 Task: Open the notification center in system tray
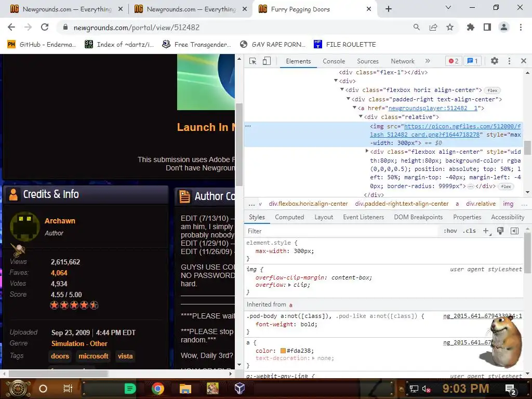point(511,389)
